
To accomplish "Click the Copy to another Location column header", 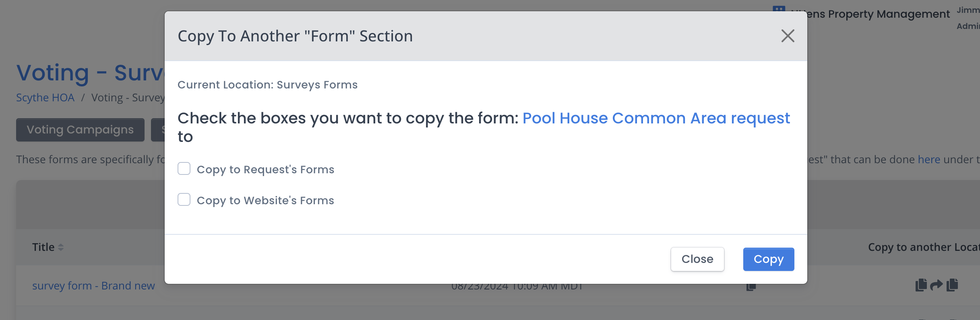I will pos(924,247).
